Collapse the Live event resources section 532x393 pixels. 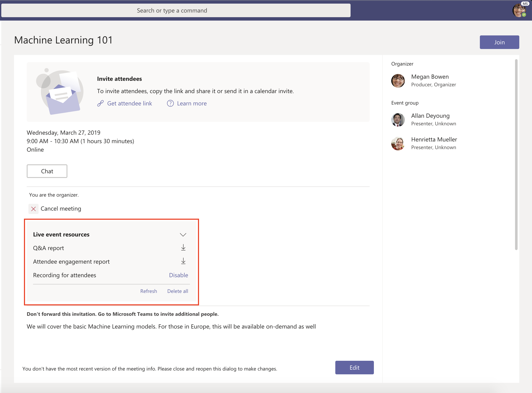(183, 235)
